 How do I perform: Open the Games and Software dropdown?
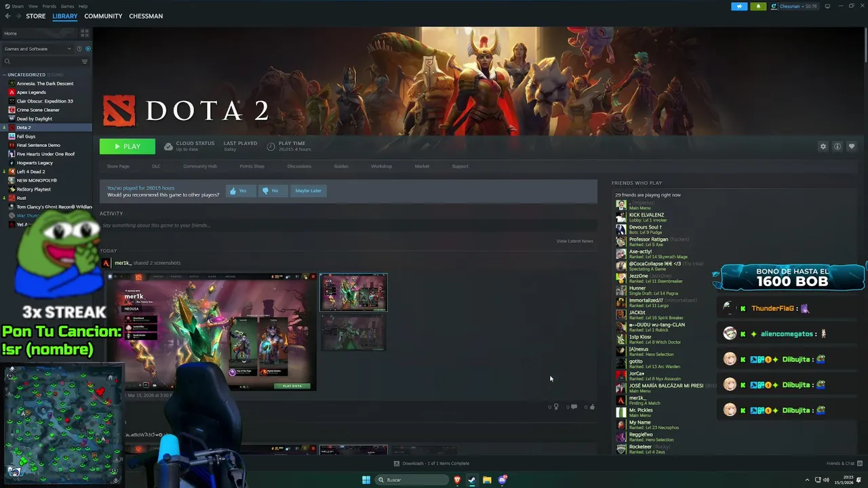coord(37,49)
